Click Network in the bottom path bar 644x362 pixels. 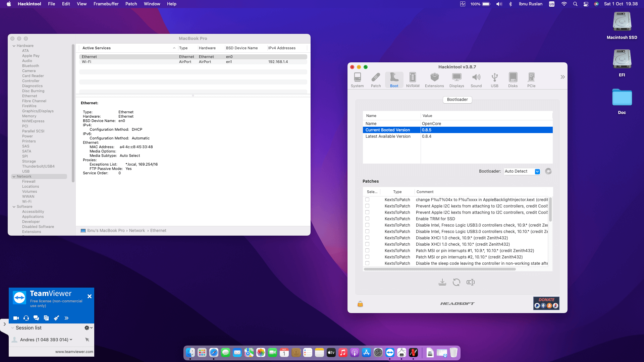(x=137, y=231)
